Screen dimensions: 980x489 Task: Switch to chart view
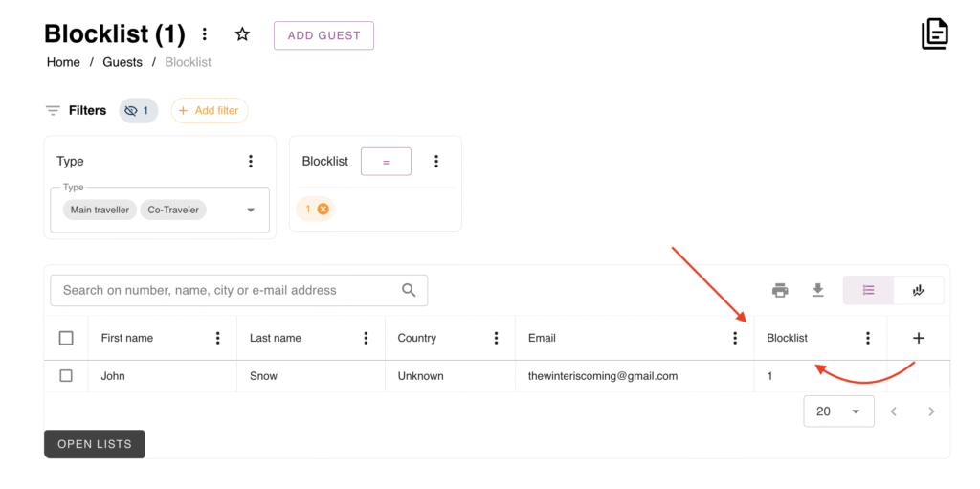919,290
